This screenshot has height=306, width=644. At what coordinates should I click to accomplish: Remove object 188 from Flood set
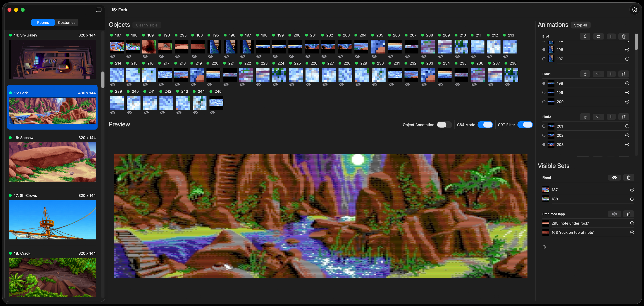632,199
